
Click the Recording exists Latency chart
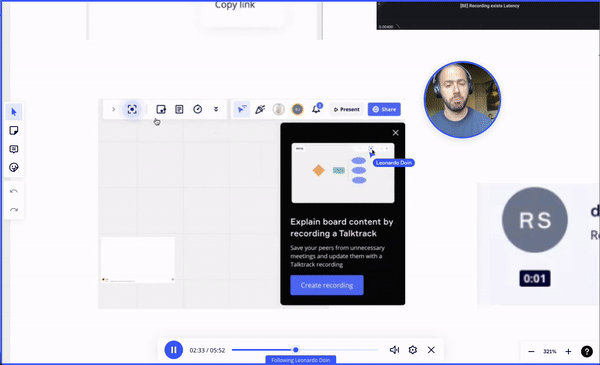pyautogui.click(x=488, y=15)
